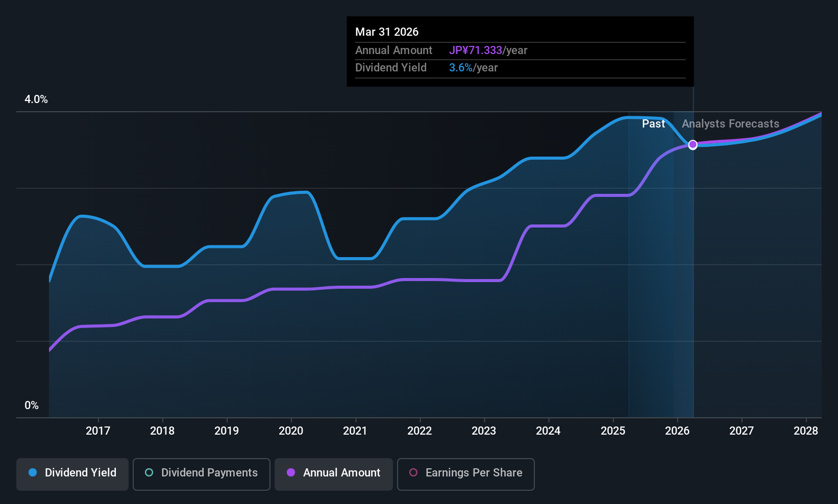This screenshot has height=504, width=838.
Task: Select the 2019 x-axis year label
Action: click(227, 431)
